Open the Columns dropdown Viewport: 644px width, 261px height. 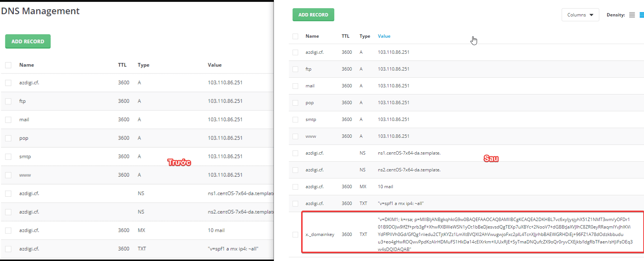coord(580,15)
